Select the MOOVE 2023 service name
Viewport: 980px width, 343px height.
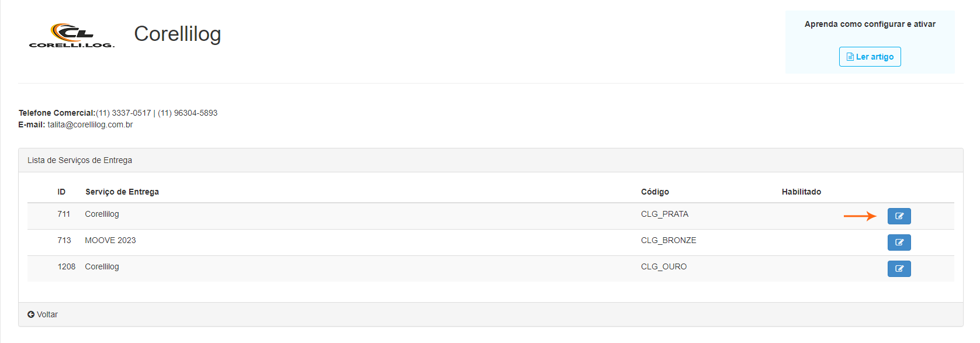[110, 240]
